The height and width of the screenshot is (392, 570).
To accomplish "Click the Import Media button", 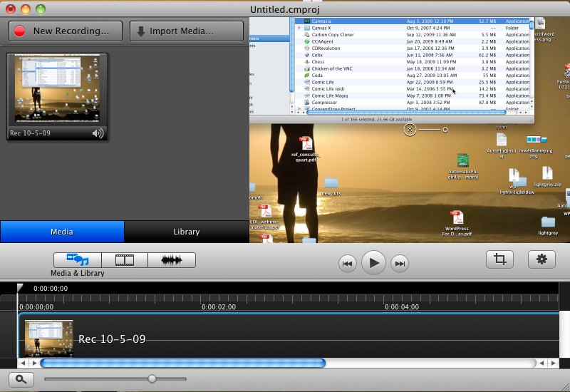I will pyautogui.click(x=187, y=31).
